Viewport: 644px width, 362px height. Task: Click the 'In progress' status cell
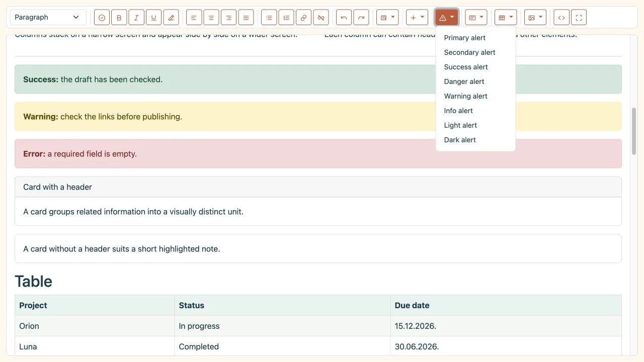[x=282, y=326]
